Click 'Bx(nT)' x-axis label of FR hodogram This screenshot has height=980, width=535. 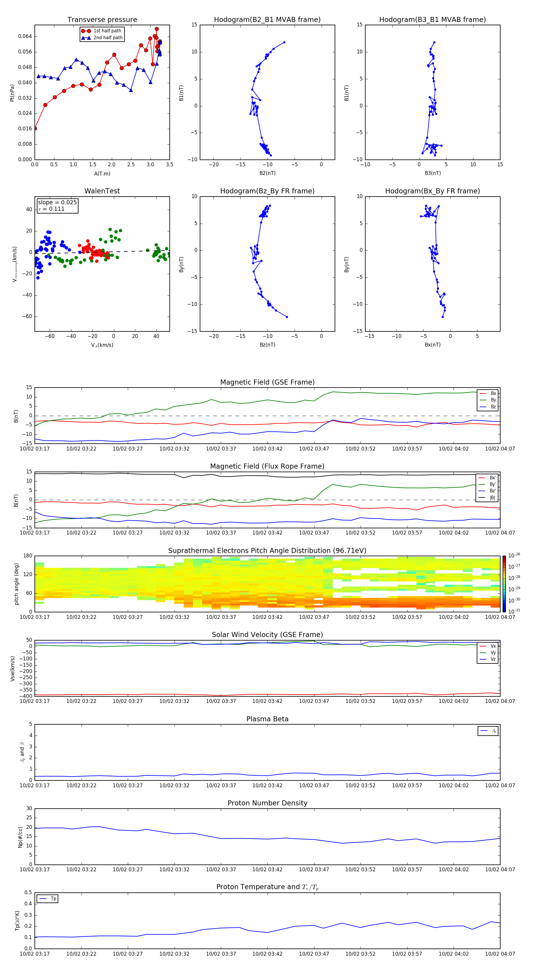432,345
